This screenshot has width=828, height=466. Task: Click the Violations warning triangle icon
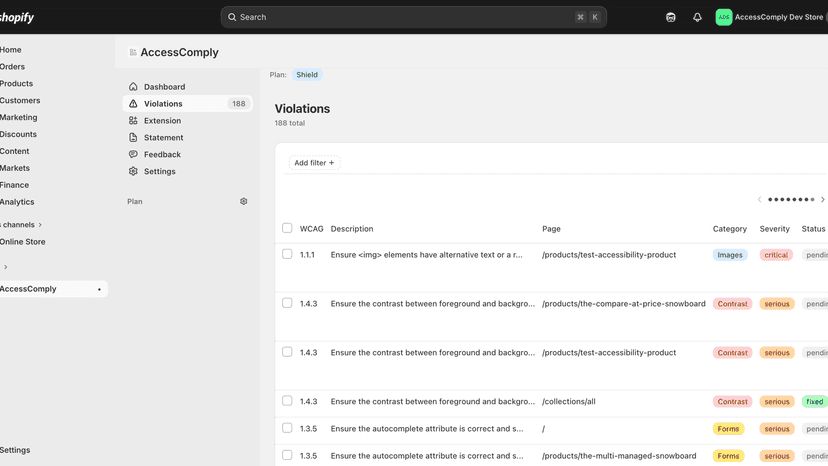pyautogui.click(x=133, y=104)
